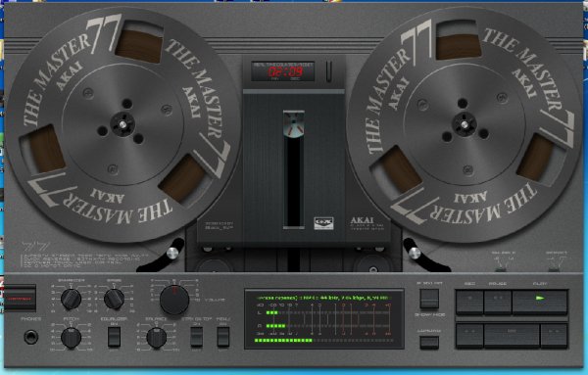Click the AKAI logo on the head cover

362,220
